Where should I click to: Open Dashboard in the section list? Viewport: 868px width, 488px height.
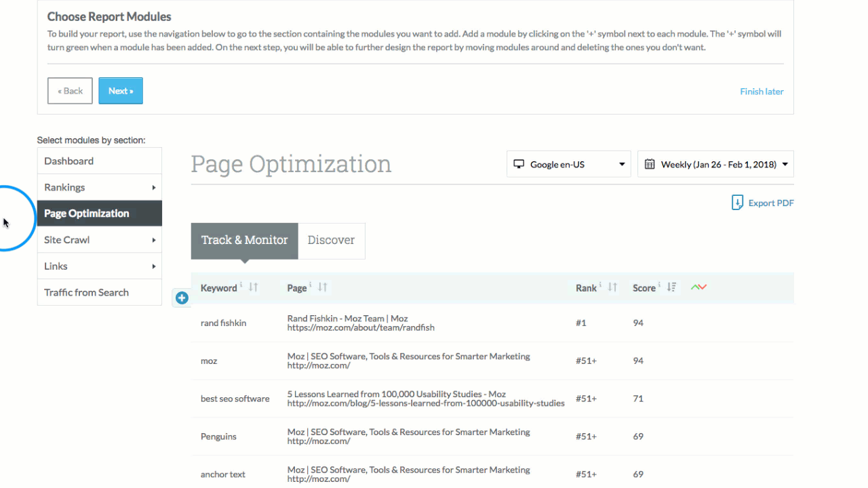(69, 161)
